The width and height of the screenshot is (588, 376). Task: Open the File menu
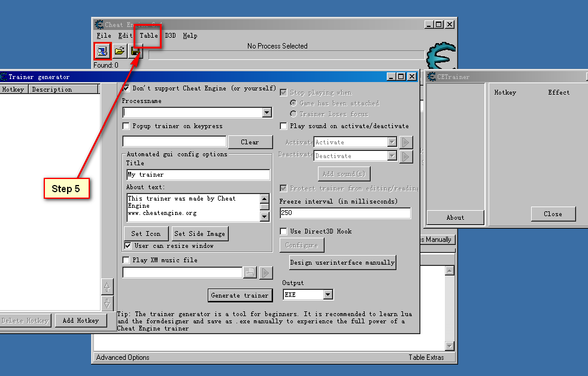(104, 35)
